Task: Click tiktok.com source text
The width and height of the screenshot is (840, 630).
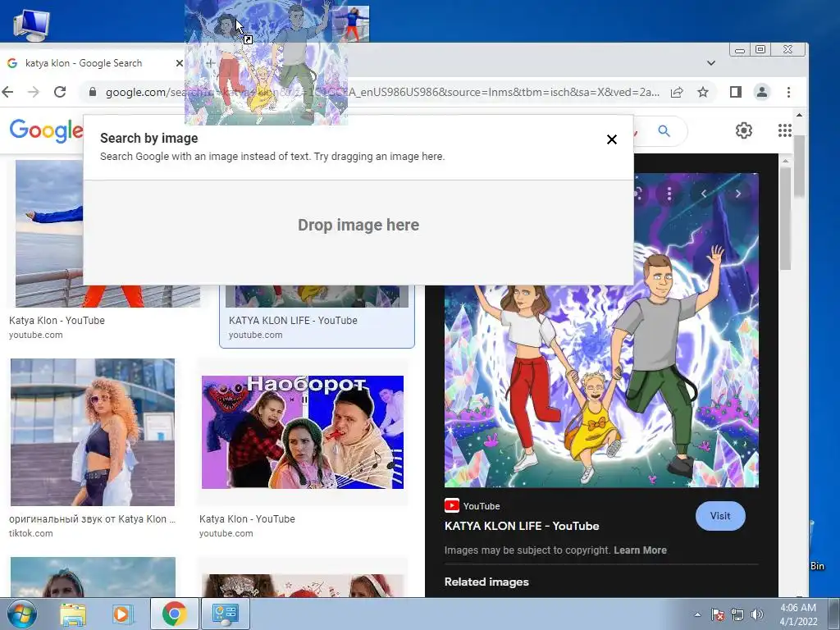Action: [30, 533]
